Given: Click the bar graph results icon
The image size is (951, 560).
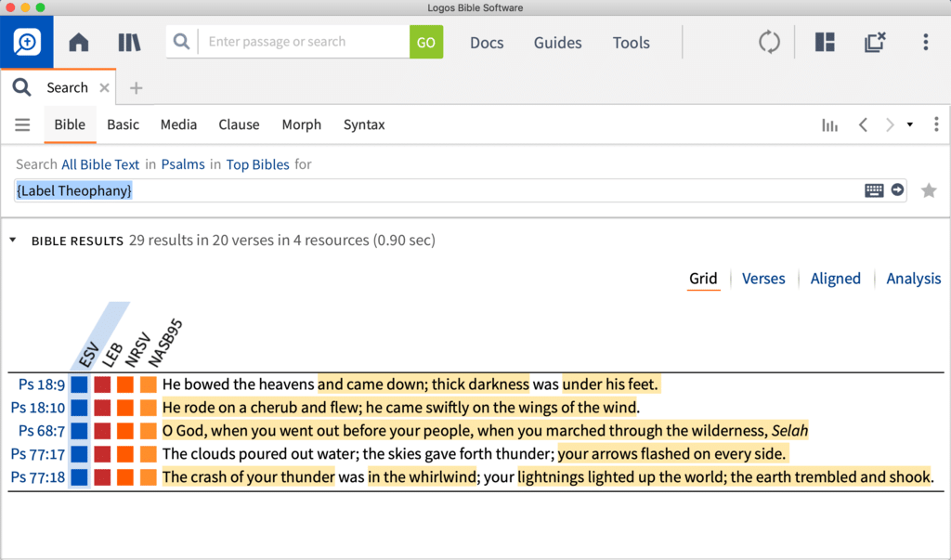Looking at the screenshot, I should point(829,125).
